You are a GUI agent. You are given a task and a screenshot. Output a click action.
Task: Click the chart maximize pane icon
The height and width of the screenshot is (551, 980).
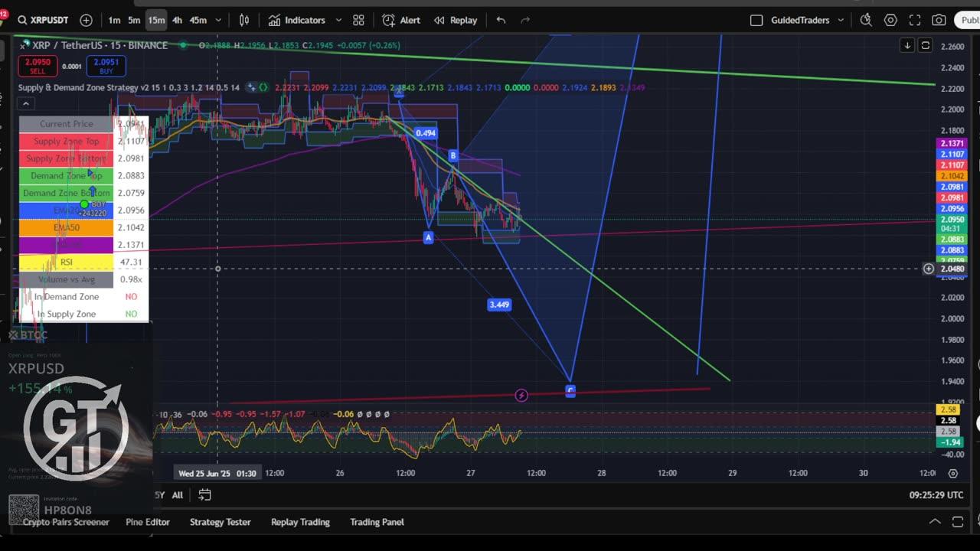click(925, 45)
